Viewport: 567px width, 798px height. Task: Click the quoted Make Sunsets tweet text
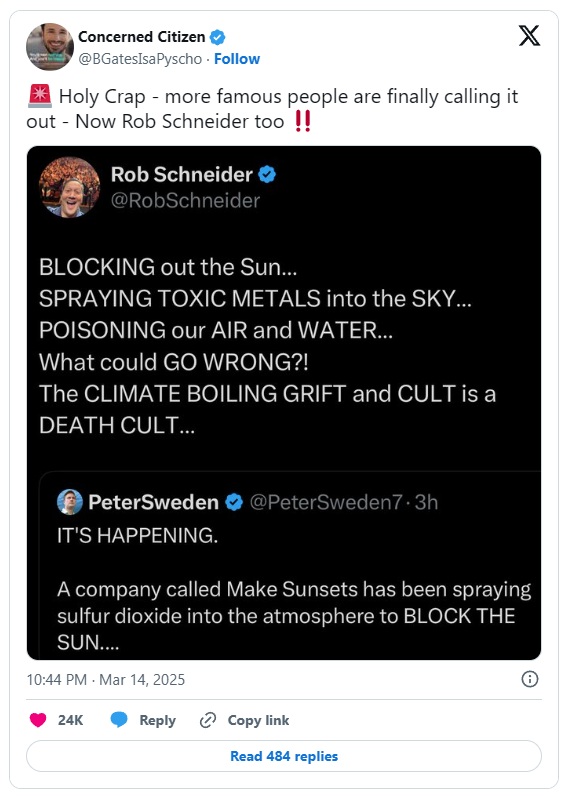(x=294, y=616)
